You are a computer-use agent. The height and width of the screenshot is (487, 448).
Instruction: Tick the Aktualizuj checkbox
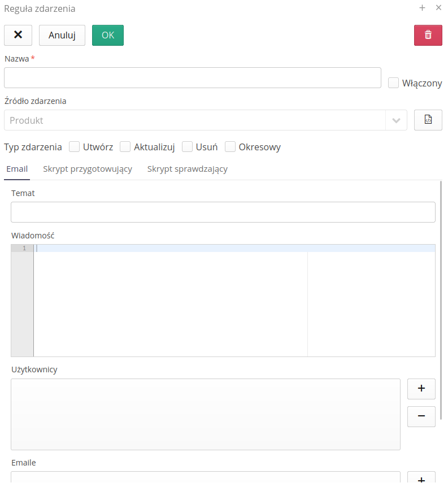(x=125, y=147)
